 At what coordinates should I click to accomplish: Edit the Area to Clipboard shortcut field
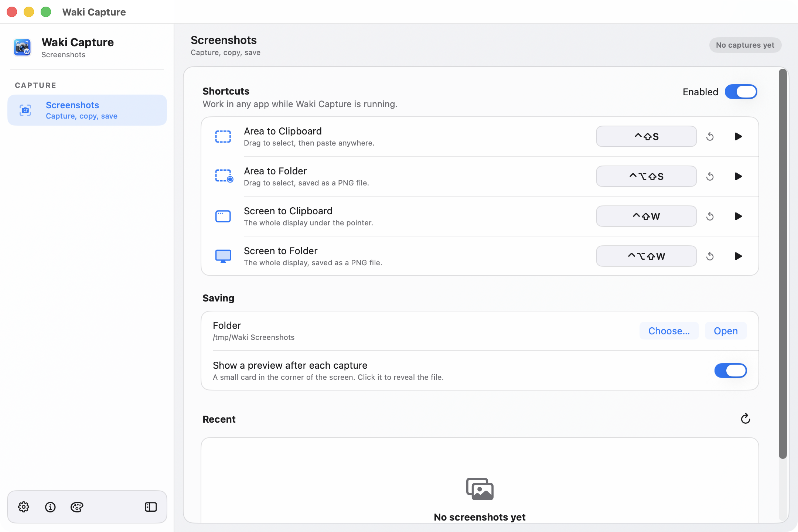coord(646,136)
